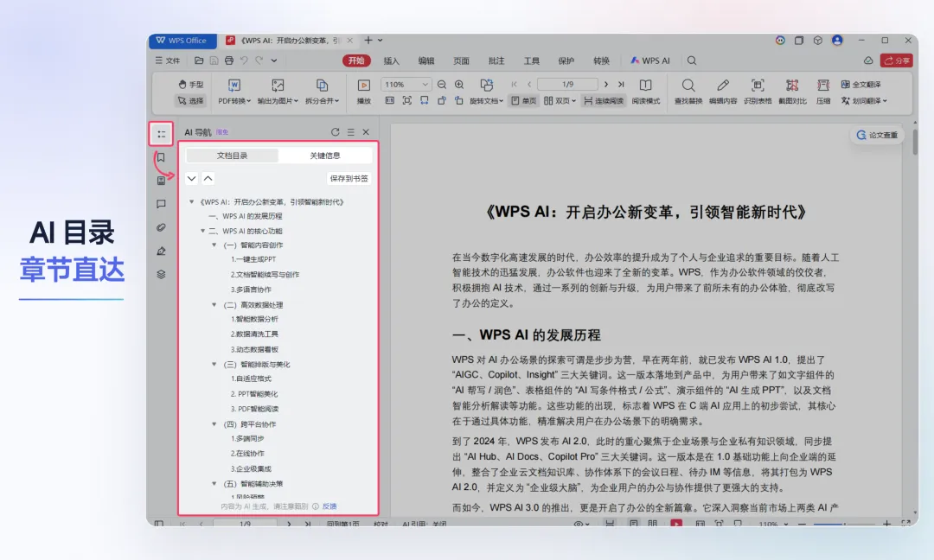Image resolution: width=934 pixels, height=560 pixels.
Task: Switch to the 插入 ribbon tab
Action: tap(391, 60)
